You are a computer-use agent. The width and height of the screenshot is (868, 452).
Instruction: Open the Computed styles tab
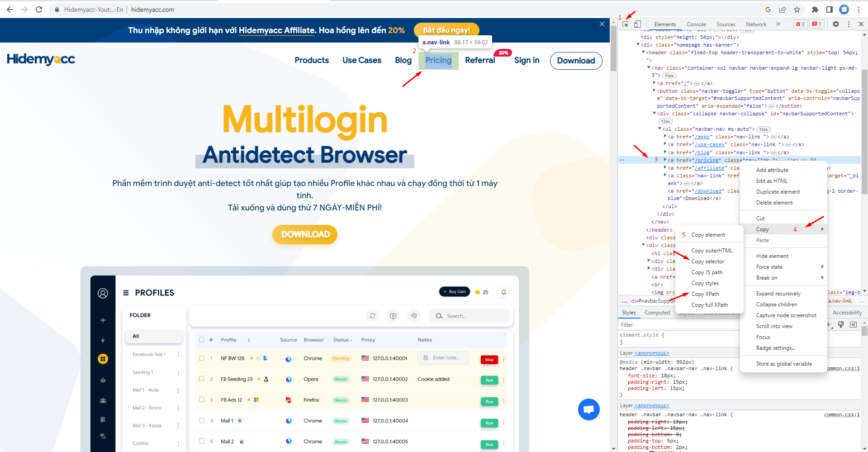(657, 313)
